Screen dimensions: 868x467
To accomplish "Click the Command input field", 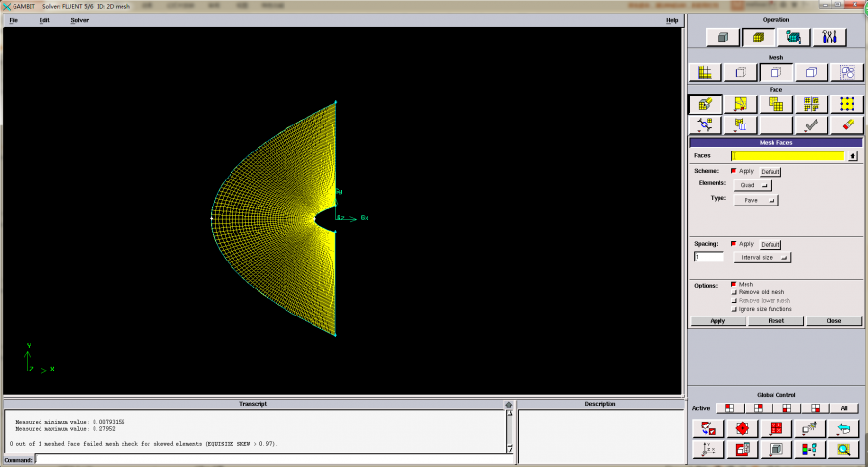I will point(275,459).
